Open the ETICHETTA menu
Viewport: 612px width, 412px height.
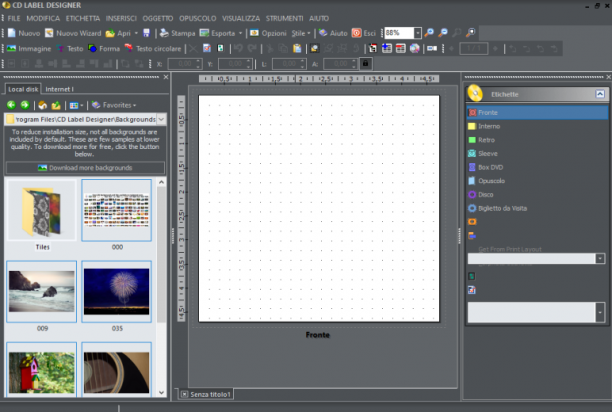click(x=83, y=18)
